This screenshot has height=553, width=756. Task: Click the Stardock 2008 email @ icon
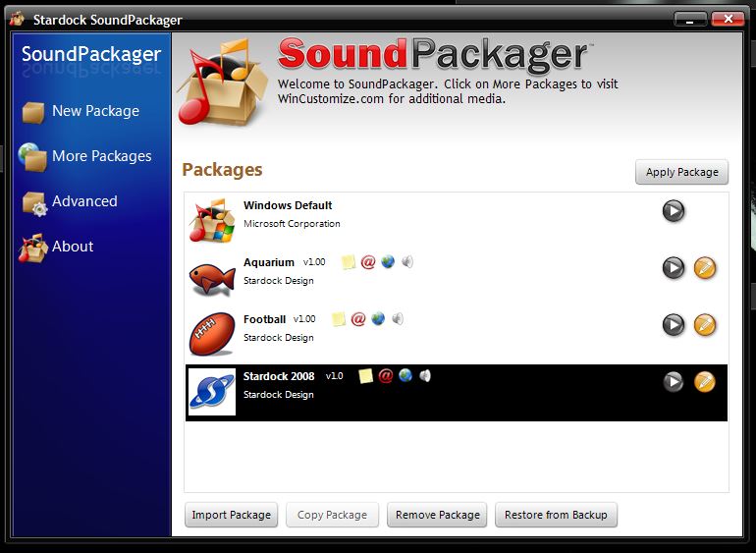[x=386, y=376]
